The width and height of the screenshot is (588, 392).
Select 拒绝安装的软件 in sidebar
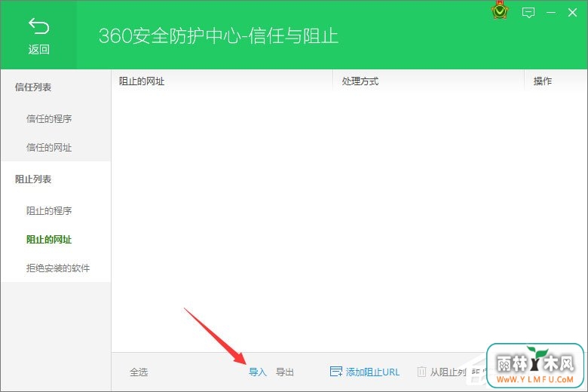point(58,268)
